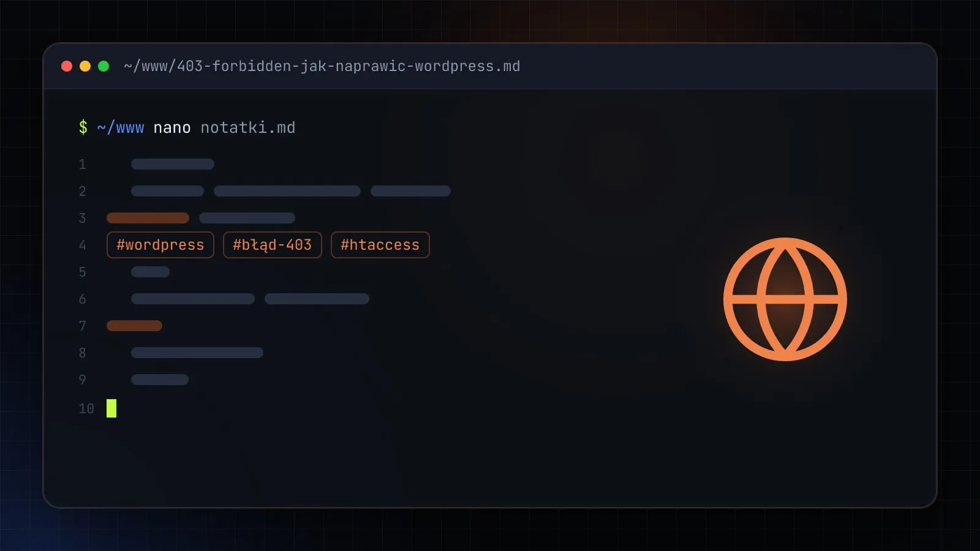Viewport: 980px width, 551px height.
Task: Click the notatki.md filename in the command
Action: tap(248, 127)
